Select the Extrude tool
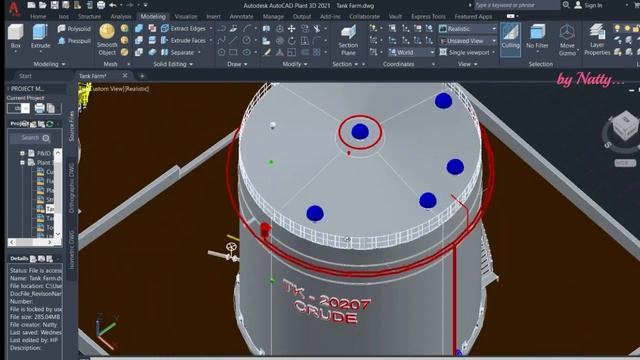The height and width of the screenshot is (360, 640). pyautogui.click(x=40, y=37)
